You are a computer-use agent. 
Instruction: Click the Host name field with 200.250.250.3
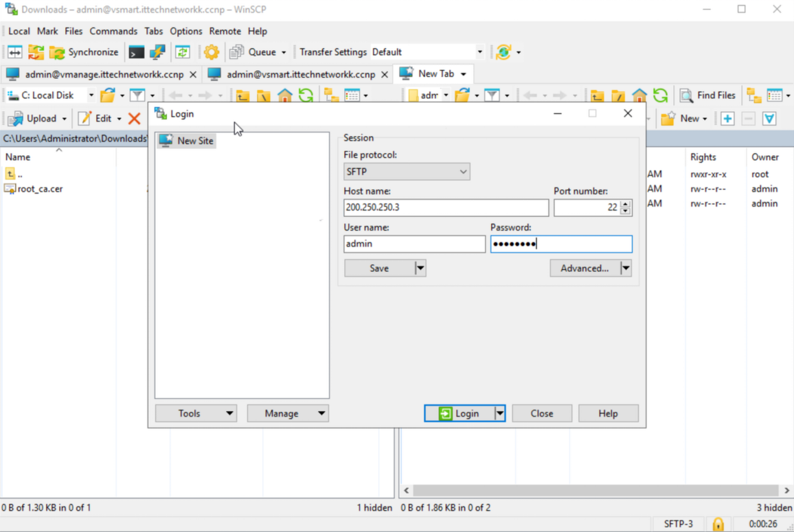coord(446,207)
